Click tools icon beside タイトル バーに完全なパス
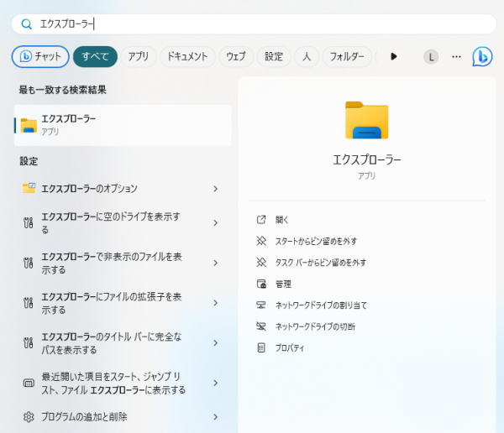 [29, 342]
